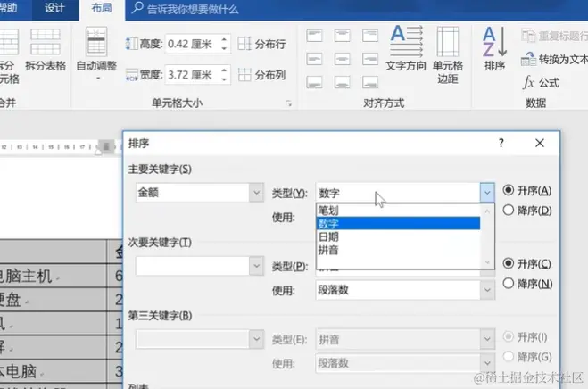The height and width of the screenshot is (389, 588).
Task: Align cell text top center
Action: (x=342, y=36)
